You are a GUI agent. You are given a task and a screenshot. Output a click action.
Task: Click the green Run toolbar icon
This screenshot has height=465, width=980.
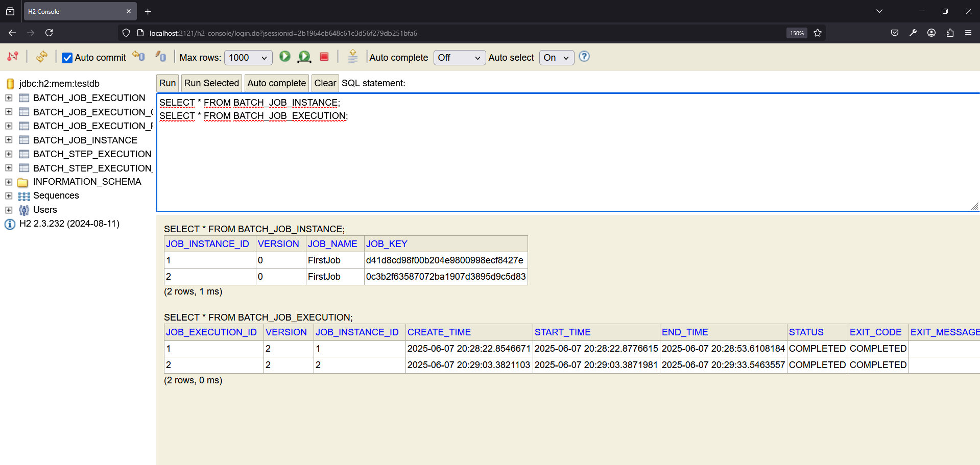(285, 56)
